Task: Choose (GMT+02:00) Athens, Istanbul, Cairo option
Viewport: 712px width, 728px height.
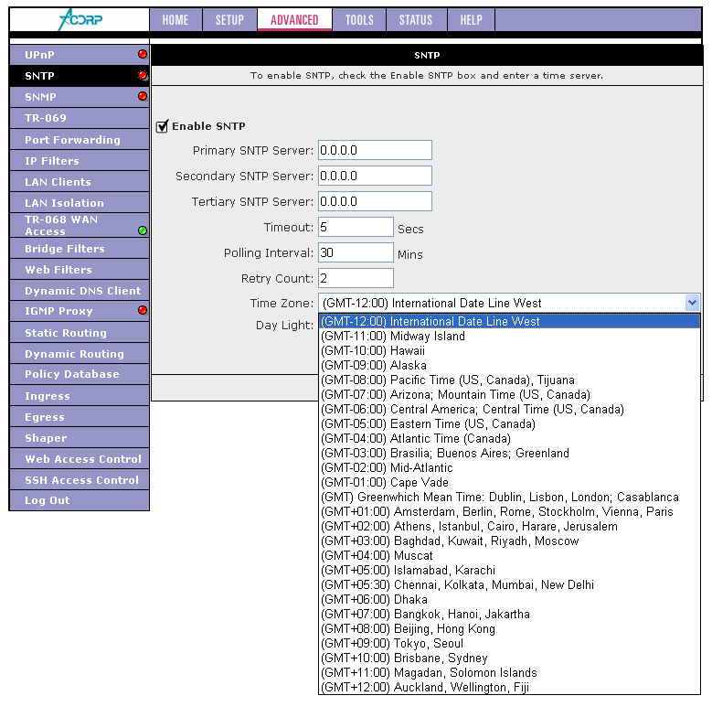Action: click(x=509, y=527)
